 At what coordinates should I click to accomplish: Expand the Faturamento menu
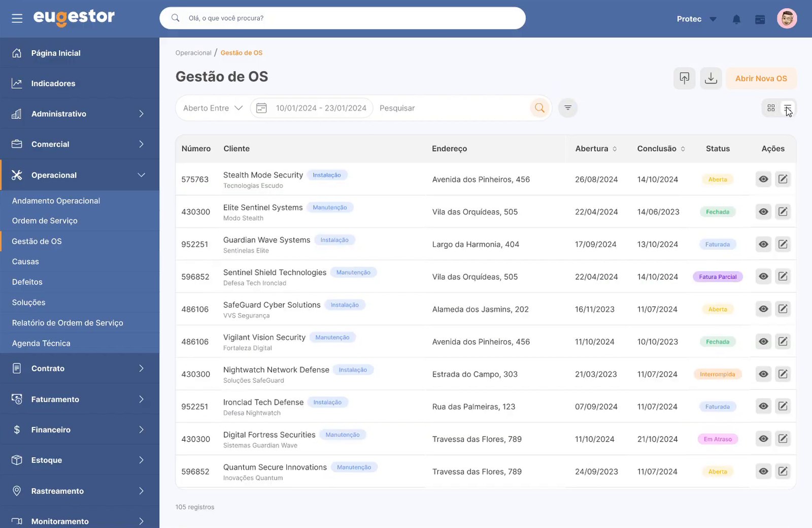[x=80, y=400]
